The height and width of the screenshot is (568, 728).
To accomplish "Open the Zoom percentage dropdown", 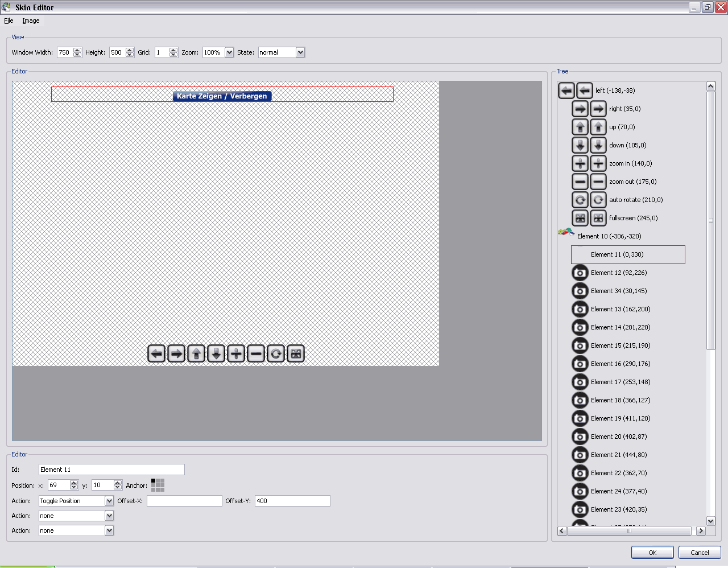I will tap(229, 52).
